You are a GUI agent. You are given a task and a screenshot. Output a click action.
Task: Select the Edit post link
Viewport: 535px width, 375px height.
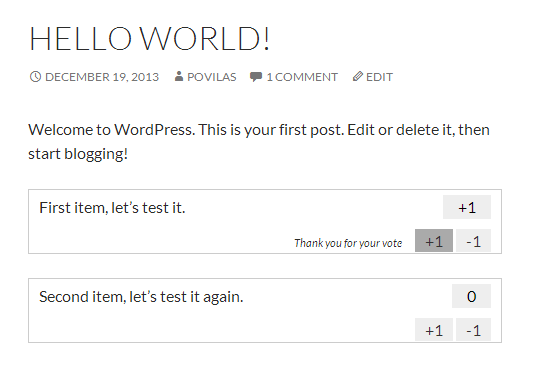(379, 77)
